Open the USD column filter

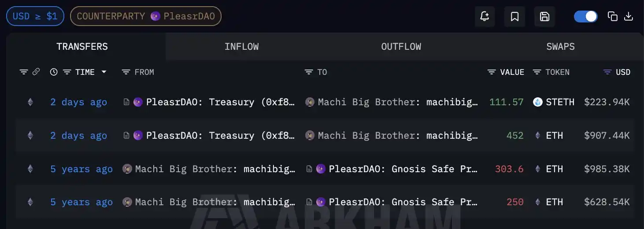click(x=608, y=72)
